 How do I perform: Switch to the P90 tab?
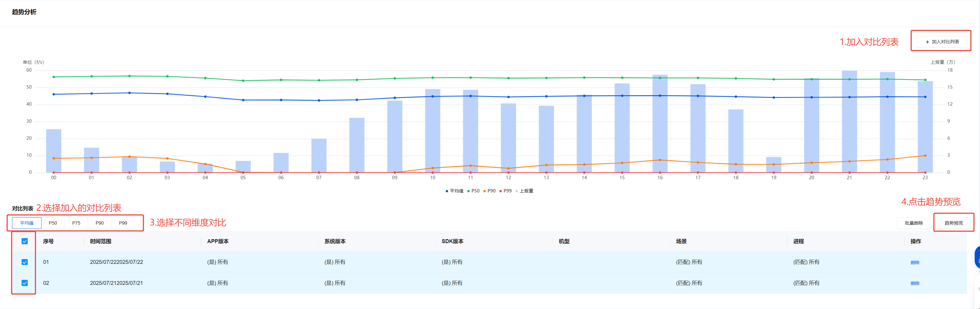point(100,223)
